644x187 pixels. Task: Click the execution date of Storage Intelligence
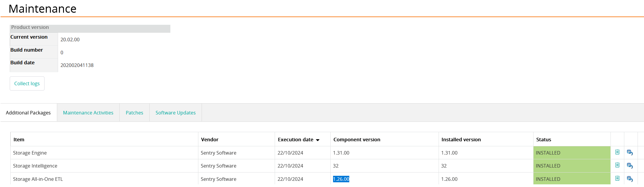[x=290, y=166]
